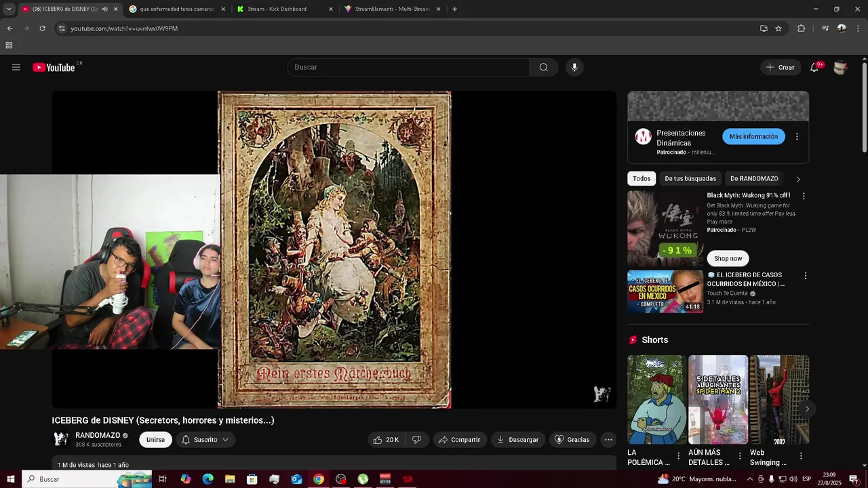Open the RANDOMAZO channel name link
Viewport: 868px width, 488px height.
[98, 435]
